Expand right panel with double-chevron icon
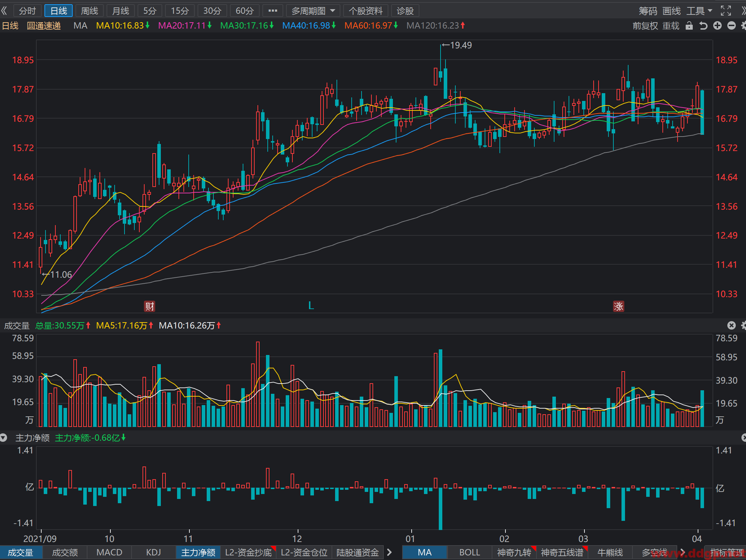The image size is (746, 560). (743, 11)
